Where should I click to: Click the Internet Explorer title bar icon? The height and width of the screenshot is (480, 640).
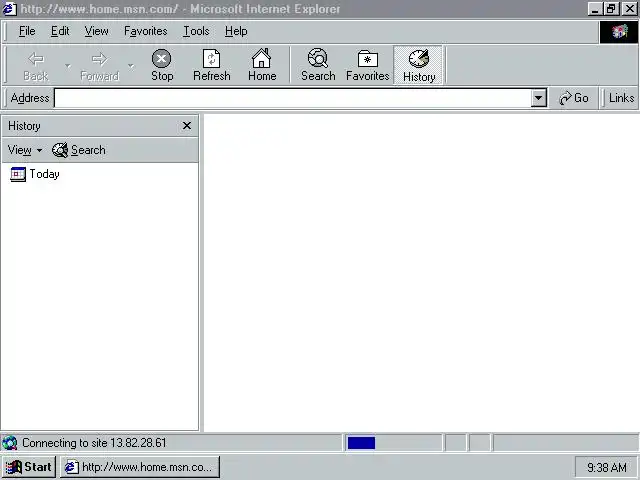(x=9, y=9)
